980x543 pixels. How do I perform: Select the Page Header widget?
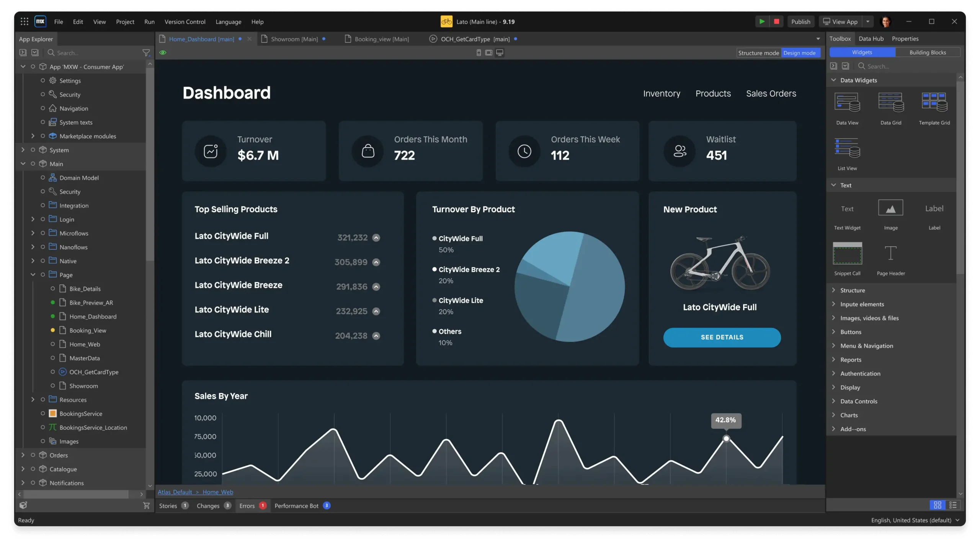click(x=890, y=254)
